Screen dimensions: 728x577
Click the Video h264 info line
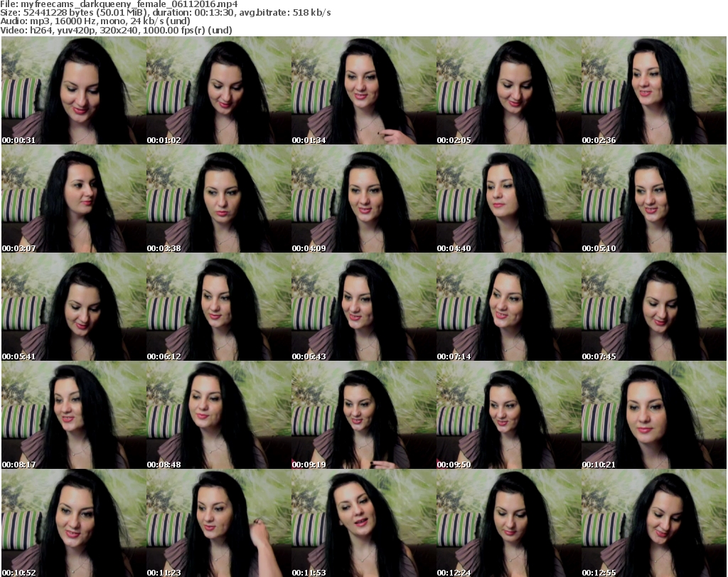(x=116, y=30)
